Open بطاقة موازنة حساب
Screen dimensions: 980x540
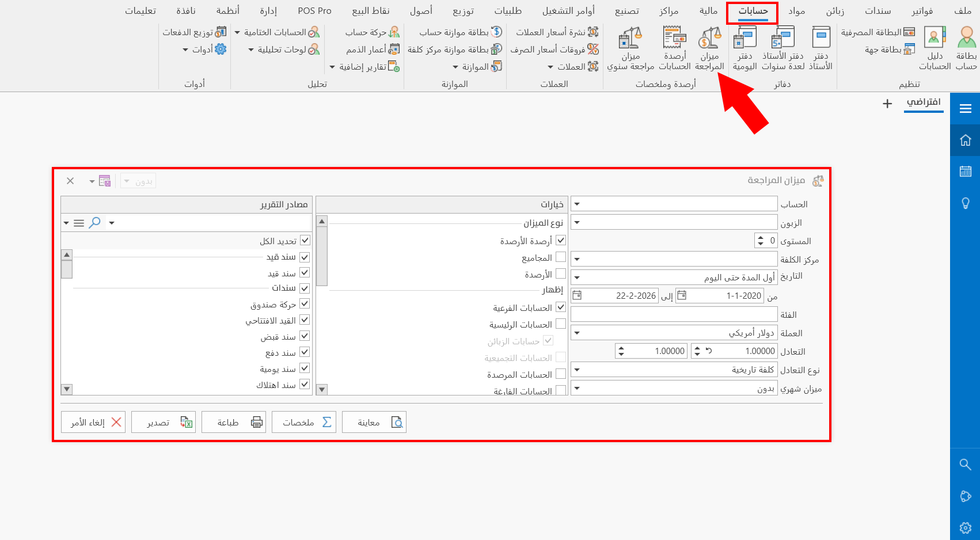pyautogui.click(x=461, y=32)
